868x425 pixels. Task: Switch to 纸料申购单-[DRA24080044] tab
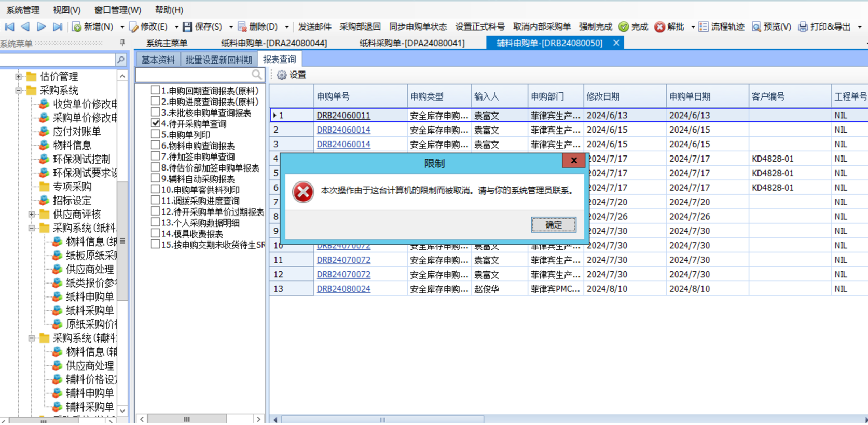(274, 43)
